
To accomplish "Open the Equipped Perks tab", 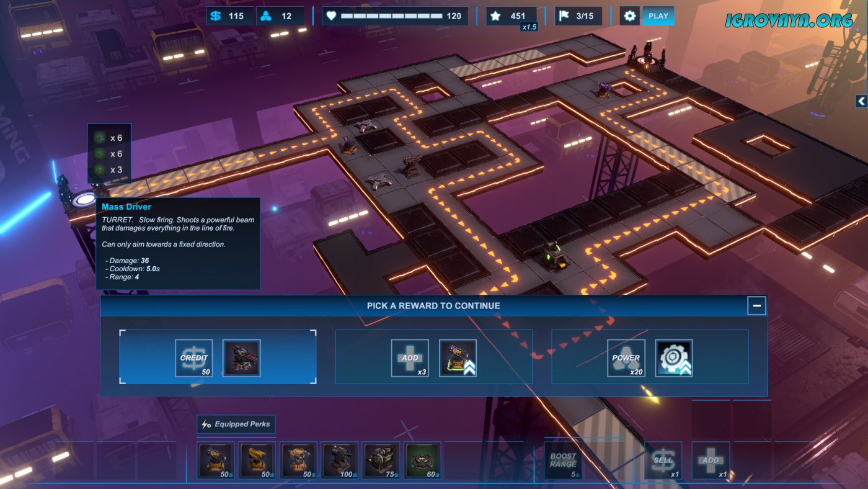I will click(x=236, y=424).
